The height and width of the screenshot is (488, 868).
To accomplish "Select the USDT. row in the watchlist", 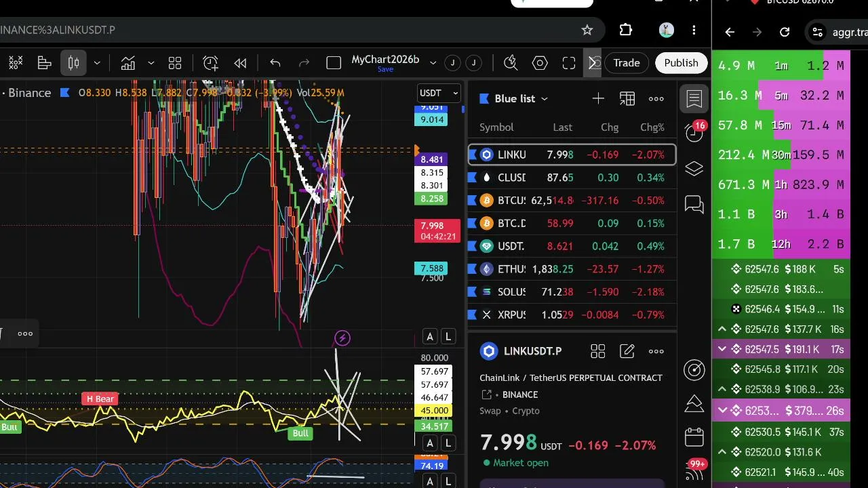I will click(x=572, y=246).
